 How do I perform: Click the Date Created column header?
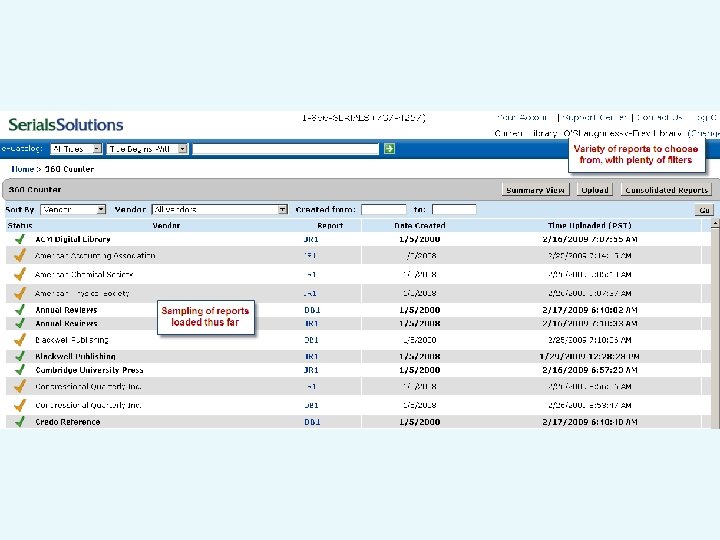click(420, 225)
